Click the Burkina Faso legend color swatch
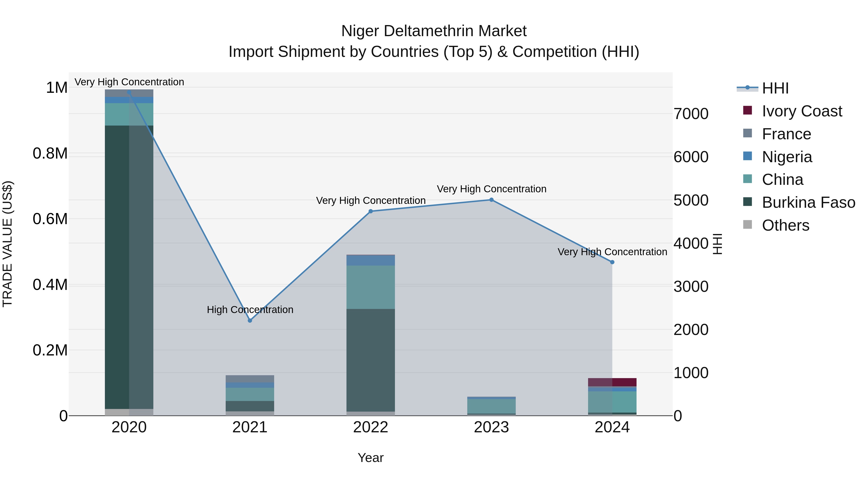This screenshot has width=868, height=488. [747, 202]
